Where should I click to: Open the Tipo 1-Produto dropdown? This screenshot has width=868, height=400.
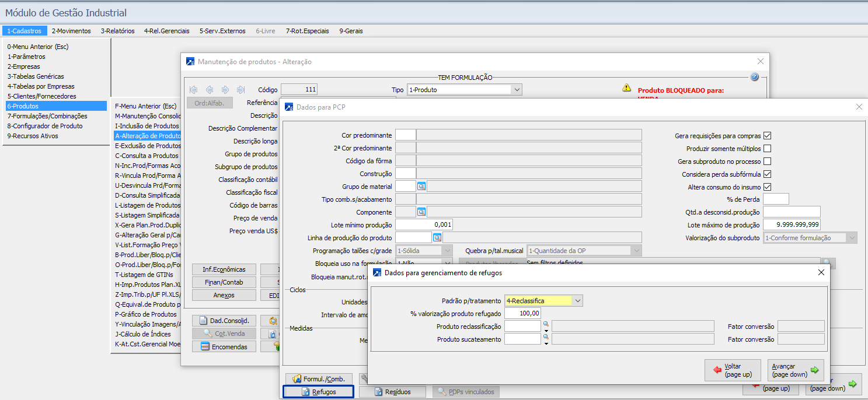[516, 90]
